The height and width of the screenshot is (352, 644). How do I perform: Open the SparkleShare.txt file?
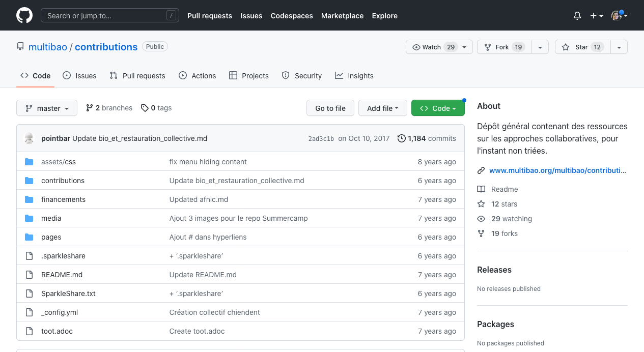[68, 294]
